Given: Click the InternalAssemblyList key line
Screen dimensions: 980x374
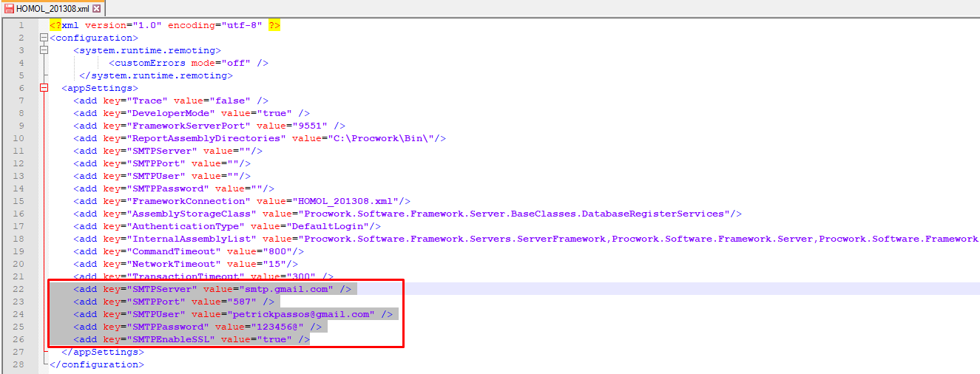Looking at the screenshot, I should (x=527, y=239).
